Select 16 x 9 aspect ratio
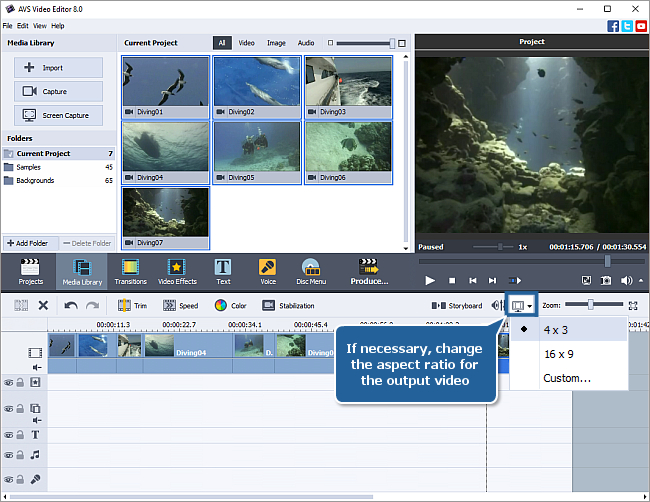Viewport: 650px width, 502px height. tap(569, 354)
